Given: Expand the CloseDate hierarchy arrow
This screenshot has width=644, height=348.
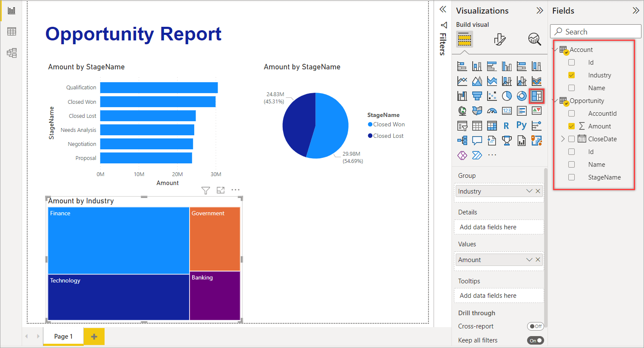Looking at the screenshot, I should click(563, 139).
